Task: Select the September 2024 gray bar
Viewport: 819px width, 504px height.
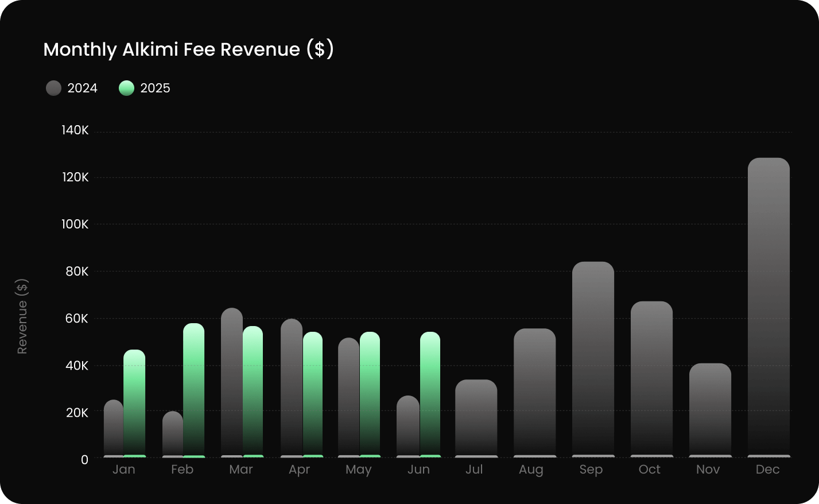Action: click(593, 359)
